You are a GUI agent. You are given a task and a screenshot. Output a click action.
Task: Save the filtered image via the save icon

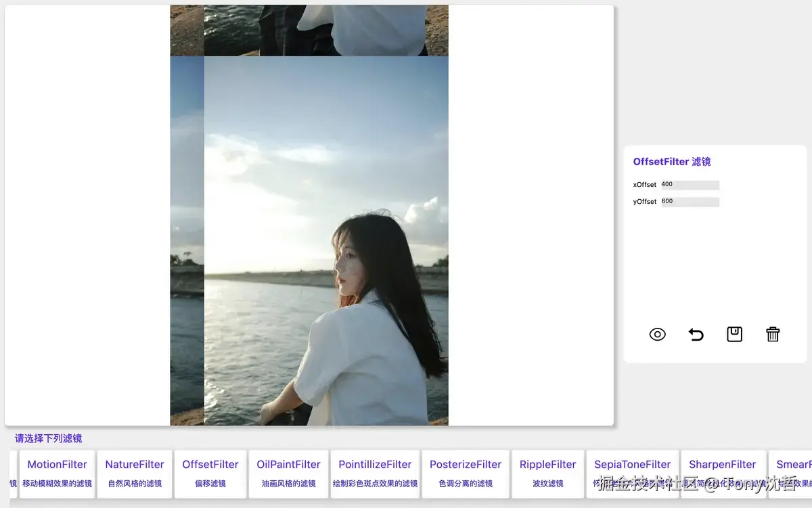click(734, 334)
